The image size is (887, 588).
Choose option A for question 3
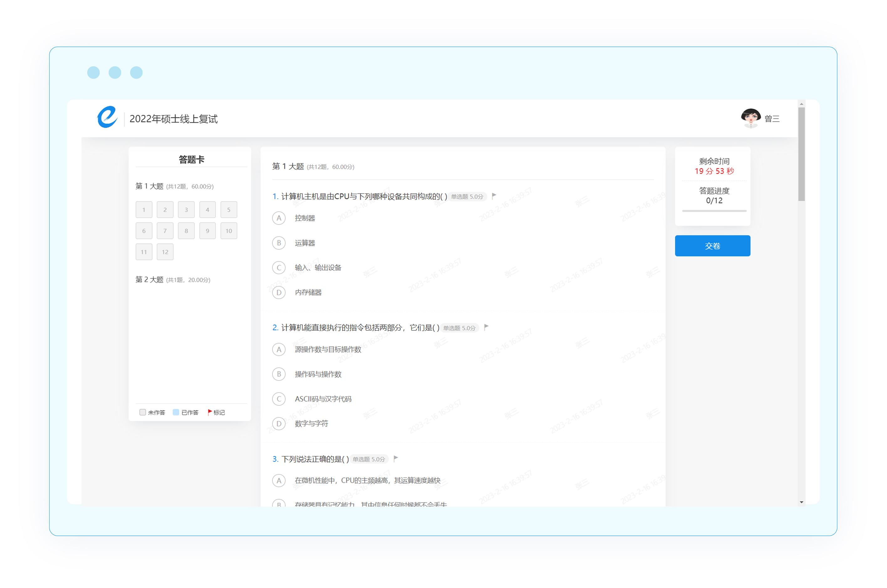click(279, 480)
